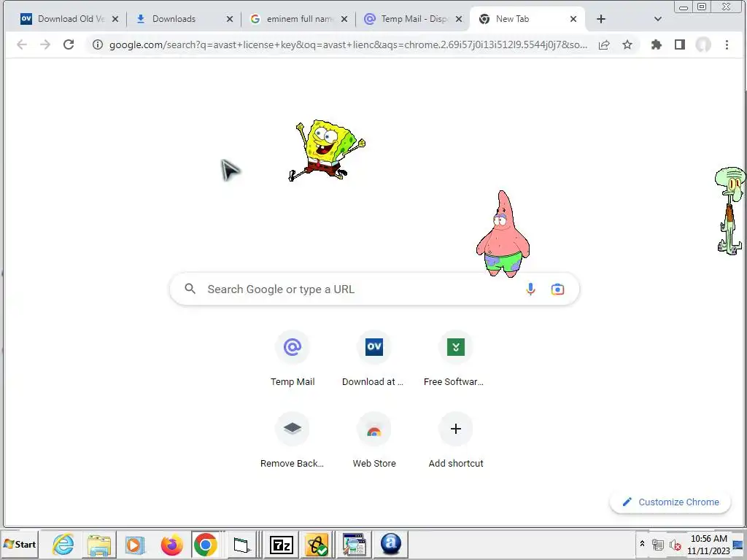
Task: Share this page icon
Action: 604,44
